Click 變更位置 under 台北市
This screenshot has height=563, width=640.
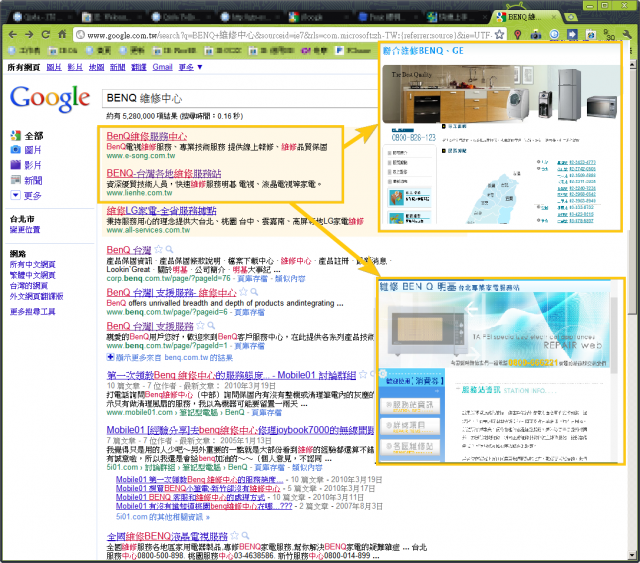(25, 230)
